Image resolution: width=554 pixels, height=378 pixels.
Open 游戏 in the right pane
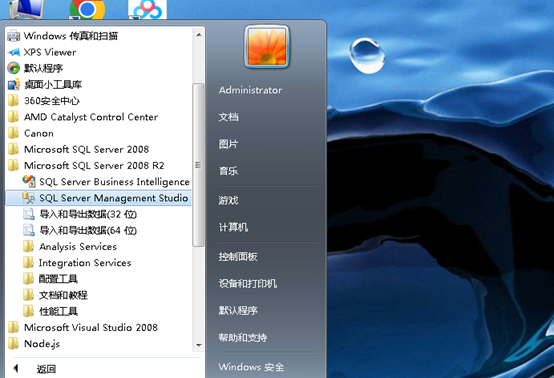coord(228,200)
